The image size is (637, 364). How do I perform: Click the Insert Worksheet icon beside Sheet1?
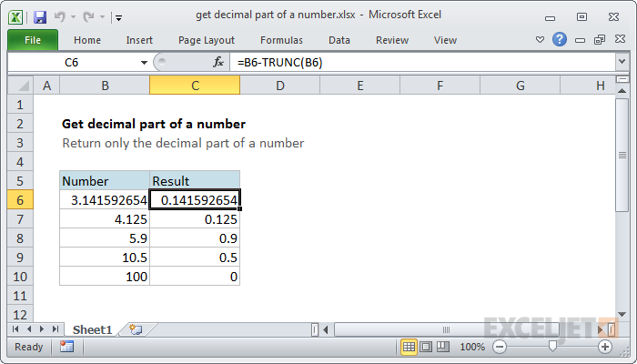point(136,329)
